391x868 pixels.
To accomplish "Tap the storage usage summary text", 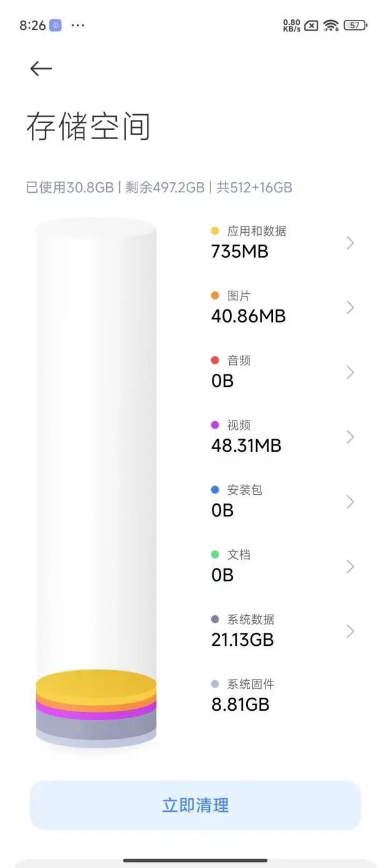I will click(x=159, y=187).
